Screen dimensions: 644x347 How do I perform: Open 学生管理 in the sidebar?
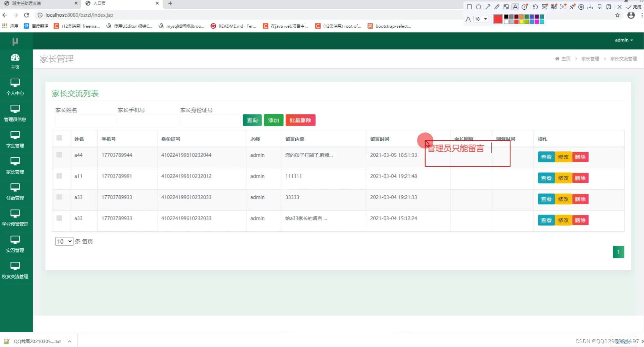(x=15, y=140)
